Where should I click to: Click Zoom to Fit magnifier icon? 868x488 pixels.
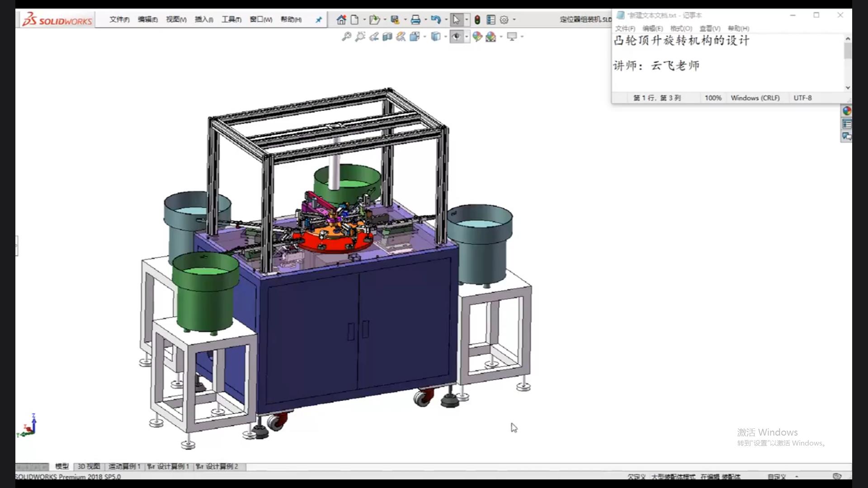tap(346, 37)
